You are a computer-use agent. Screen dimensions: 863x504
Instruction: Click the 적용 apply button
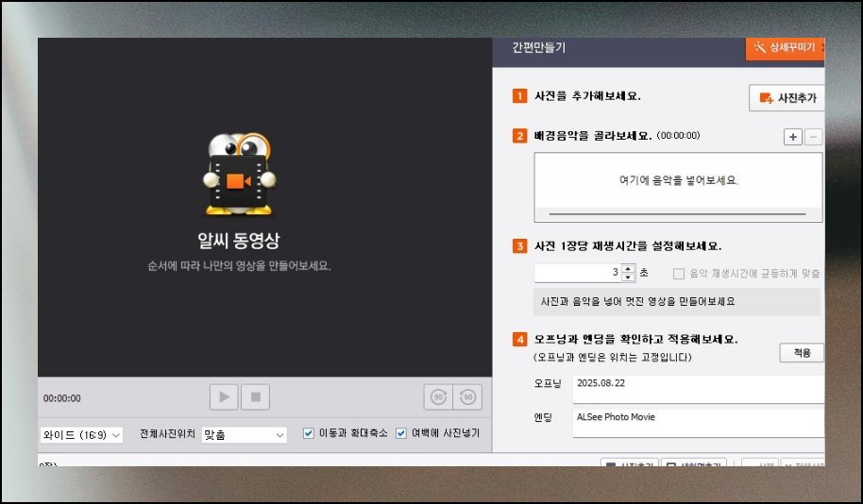click(x=802, y=353)
